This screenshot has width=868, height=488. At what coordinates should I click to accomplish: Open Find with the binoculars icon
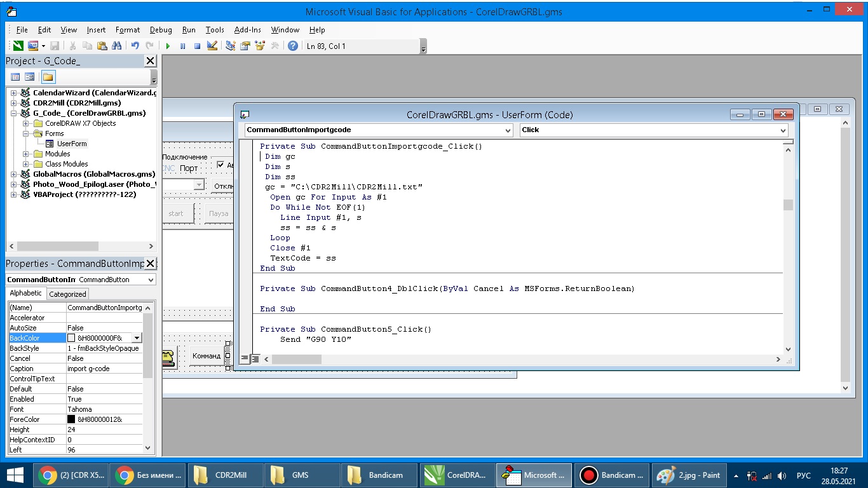pos(116,46)
